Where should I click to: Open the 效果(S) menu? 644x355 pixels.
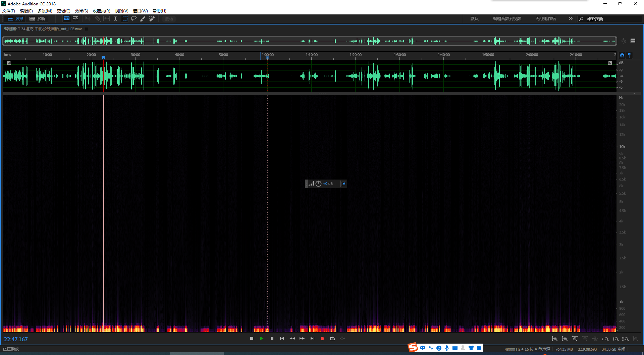click(82, 11)
